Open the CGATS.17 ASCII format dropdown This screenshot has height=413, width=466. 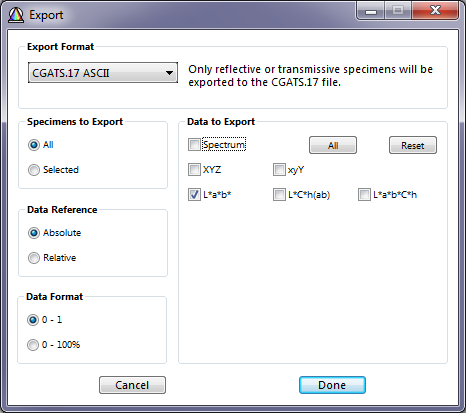coord(103,73)
